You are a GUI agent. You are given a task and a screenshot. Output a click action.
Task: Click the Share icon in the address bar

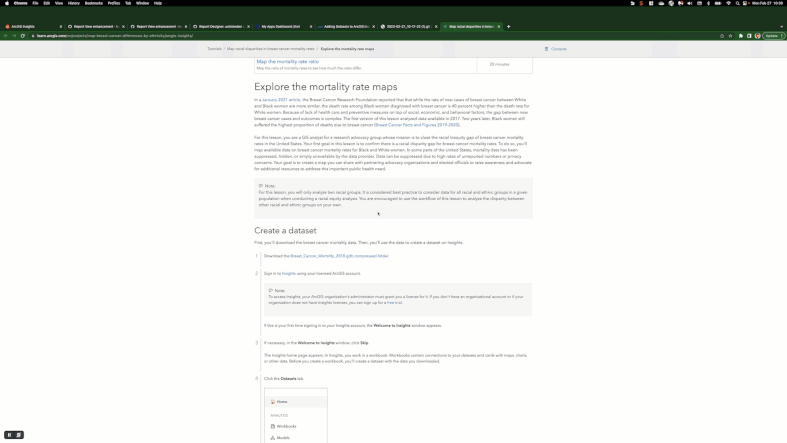(x=722, y=36)
